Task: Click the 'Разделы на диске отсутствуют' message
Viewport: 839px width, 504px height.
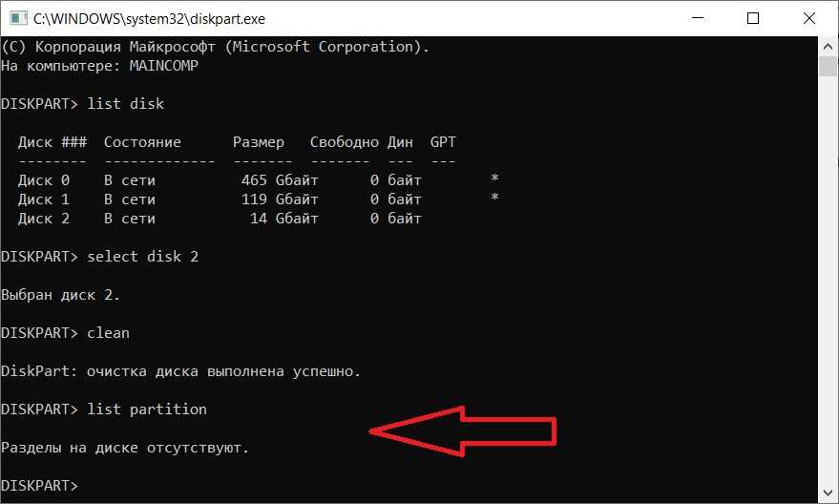Action: [x=131, y=448]
